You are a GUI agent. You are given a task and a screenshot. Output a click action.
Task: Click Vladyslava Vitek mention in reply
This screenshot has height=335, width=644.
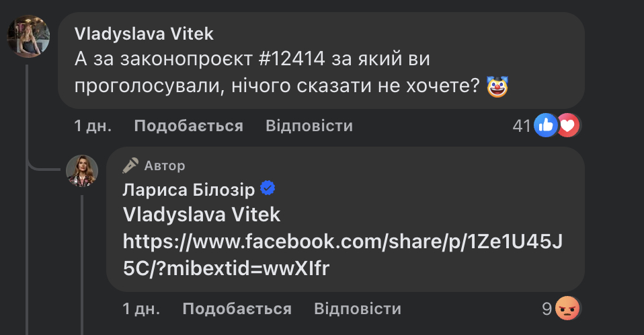201,215
